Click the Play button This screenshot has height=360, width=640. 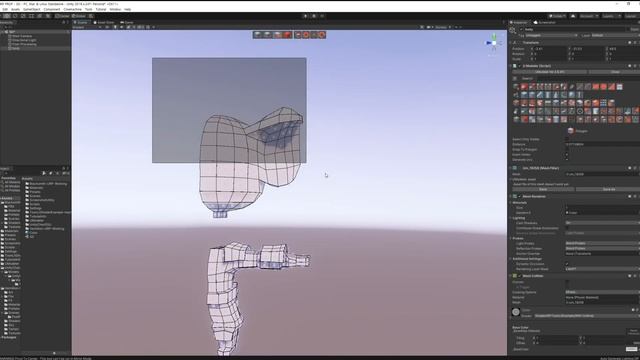point(305,16)
